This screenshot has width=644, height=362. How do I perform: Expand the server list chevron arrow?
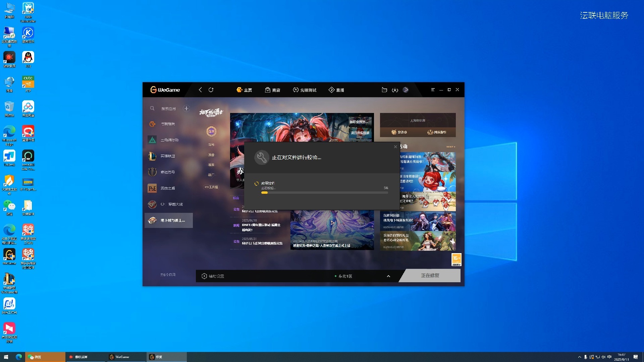point(388,276)
